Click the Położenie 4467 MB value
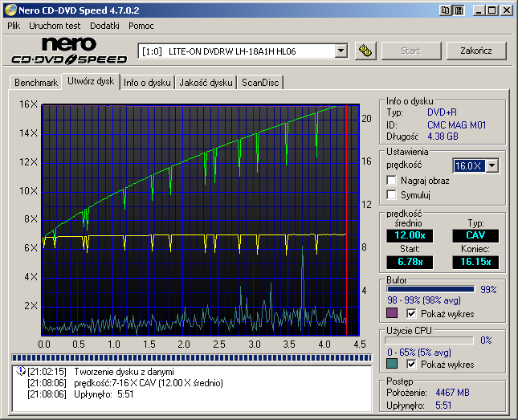The width and height of the screenshot is (518, 420). pyautogui.click(x=452, y=393)
